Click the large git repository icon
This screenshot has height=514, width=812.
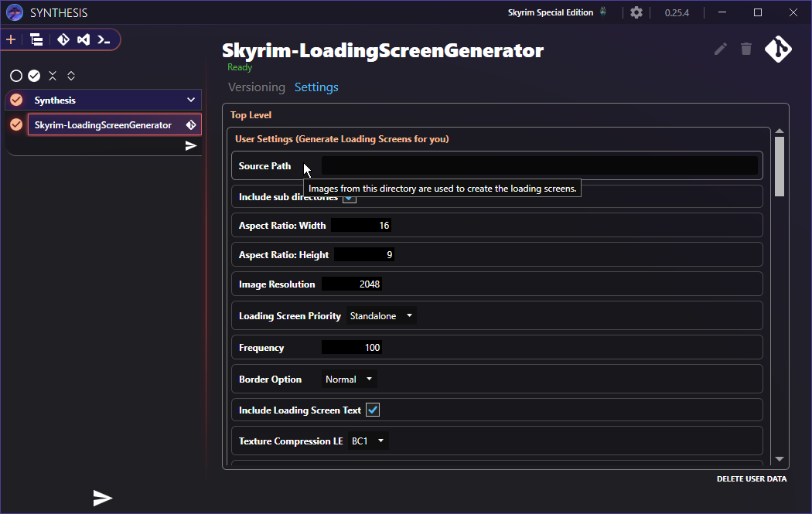click(778, 49)
